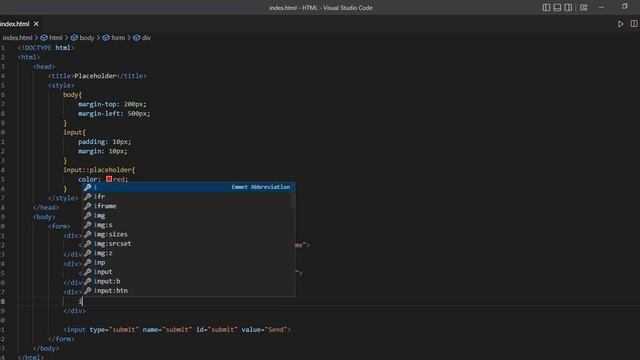Run the file with the play icon
Viewport: 640px width, 360px height.
(620, 24)
